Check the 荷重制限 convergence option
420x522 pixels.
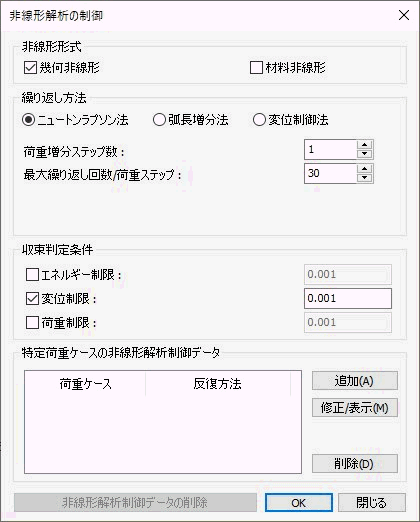point(32,323)
